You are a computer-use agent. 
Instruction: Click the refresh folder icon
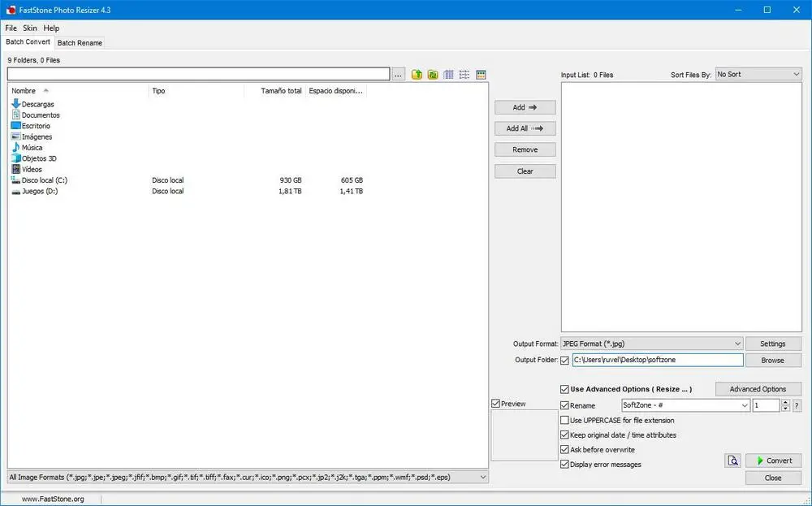point(433,75)
